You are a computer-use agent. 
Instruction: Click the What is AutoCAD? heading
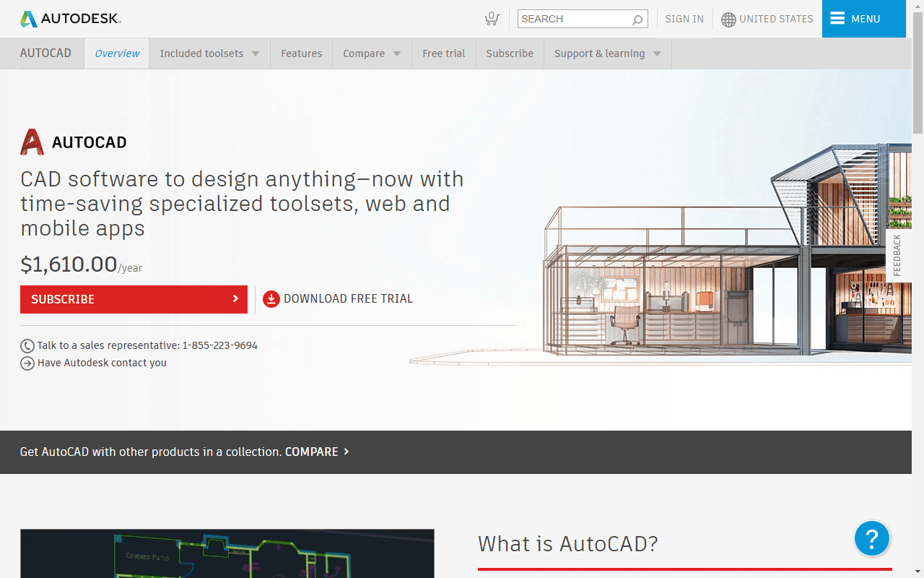click(x=568, y=543)
